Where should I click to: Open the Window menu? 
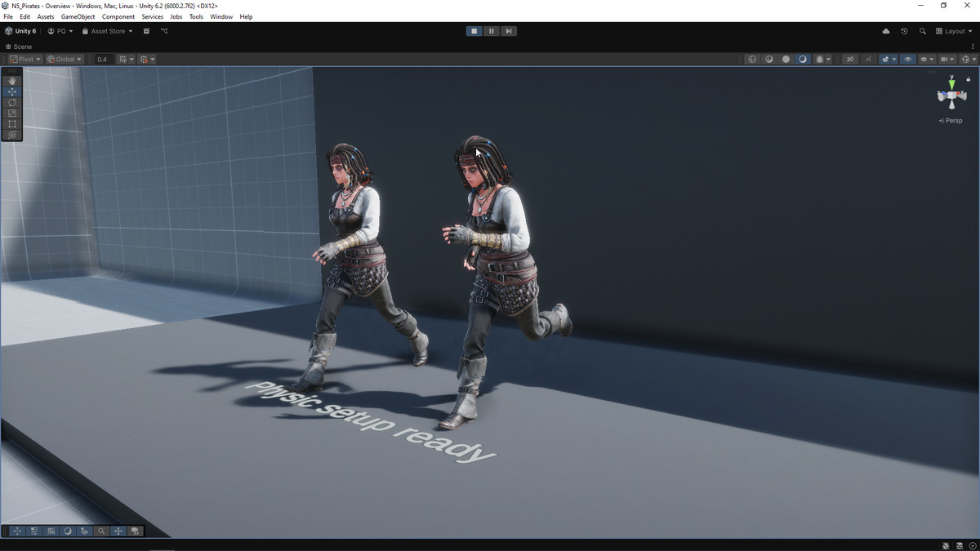(x=220, y=16)
